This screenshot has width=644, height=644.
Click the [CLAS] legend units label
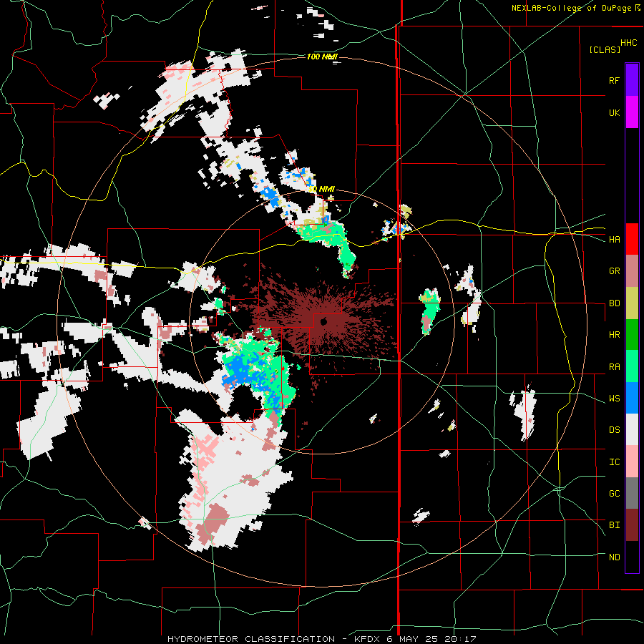coord(605,49)
